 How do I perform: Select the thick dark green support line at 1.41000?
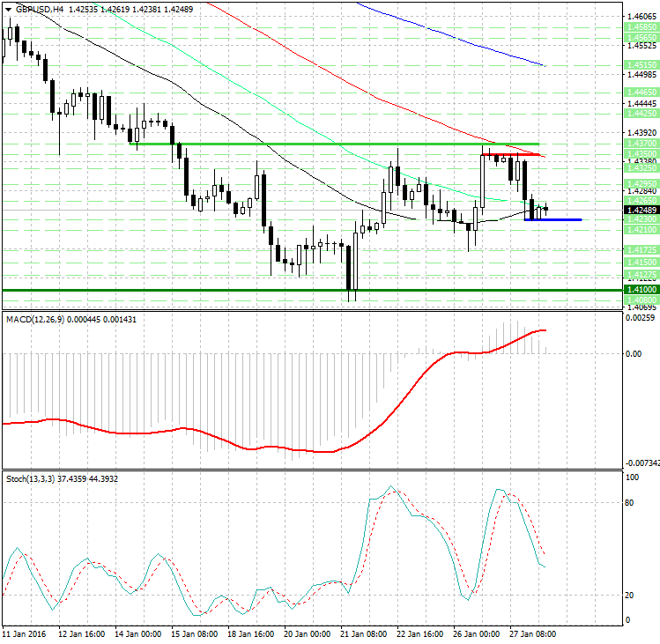[x=312, y=290]
